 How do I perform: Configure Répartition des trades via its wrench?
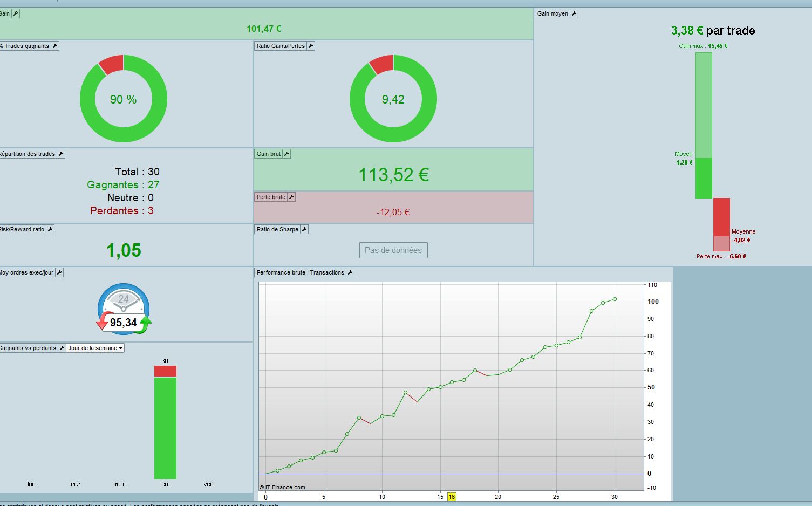coord(61,154)
